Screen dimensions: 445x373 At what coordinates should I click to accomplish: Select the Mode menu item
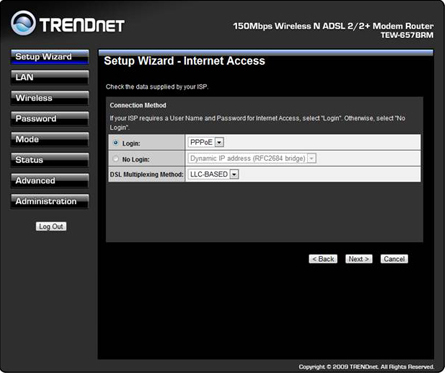[x=50, y=139]
